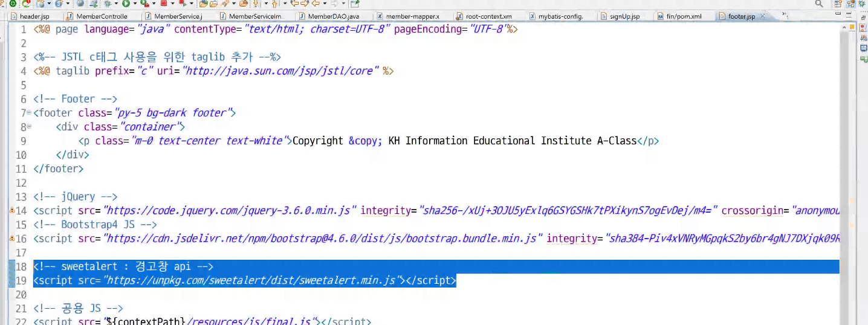
Task: Click the Open Task folder icon
Action: [x=213, y=4]
